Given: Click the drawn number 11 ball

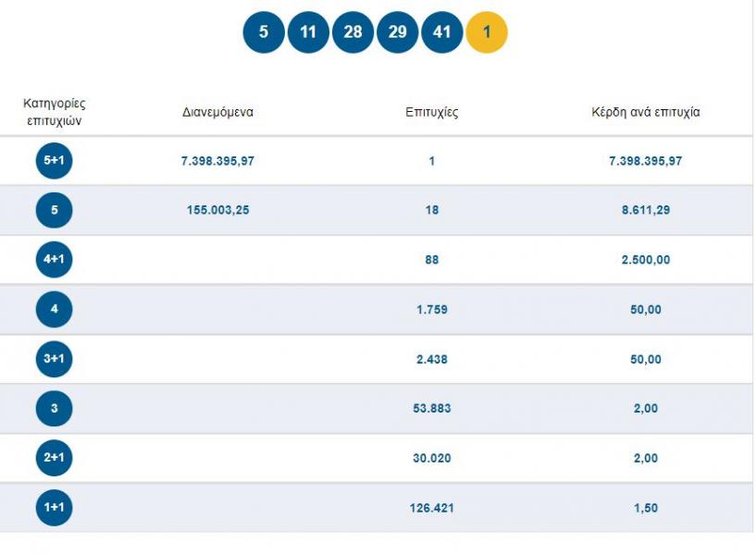Looking at the screenshot, I should coord(308,32).
